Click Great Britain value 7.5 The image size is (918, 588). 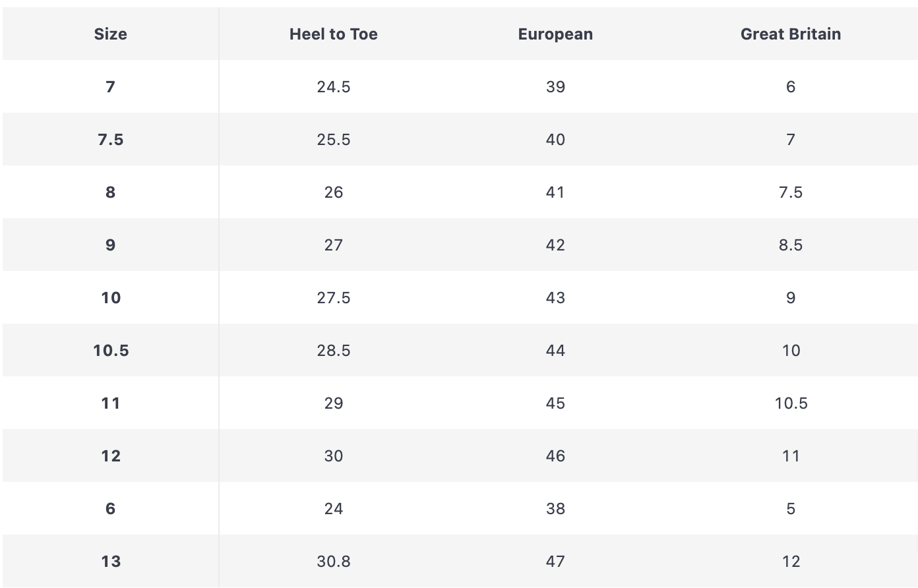pyautogui.click(x=790, y=192)
